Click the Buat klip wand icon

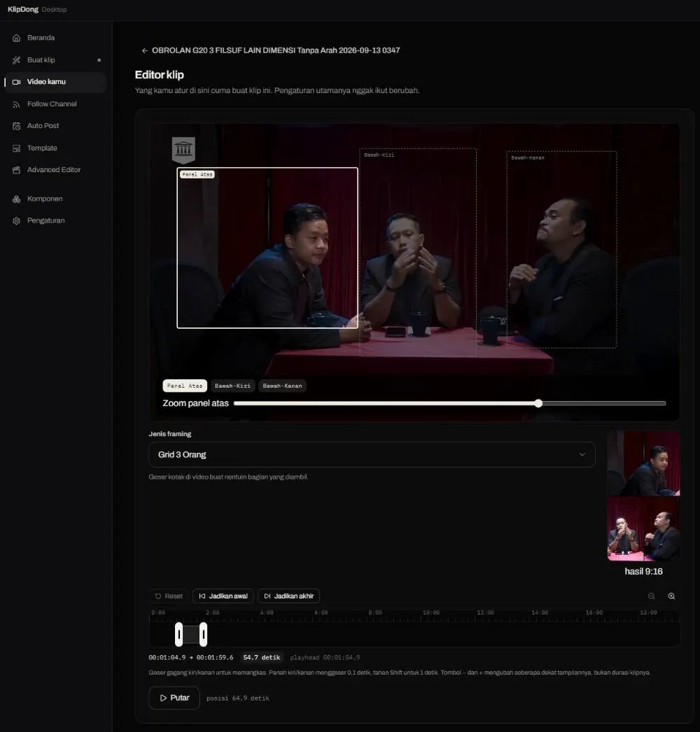[16, 59]
